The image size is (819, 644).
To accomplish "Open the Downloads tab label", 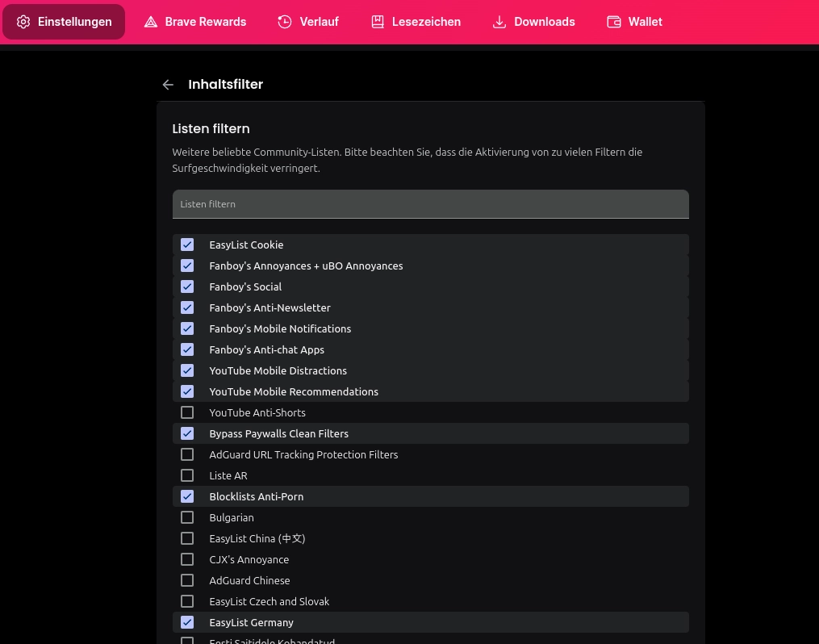I will pyautogui.click(x=545, y=22).
